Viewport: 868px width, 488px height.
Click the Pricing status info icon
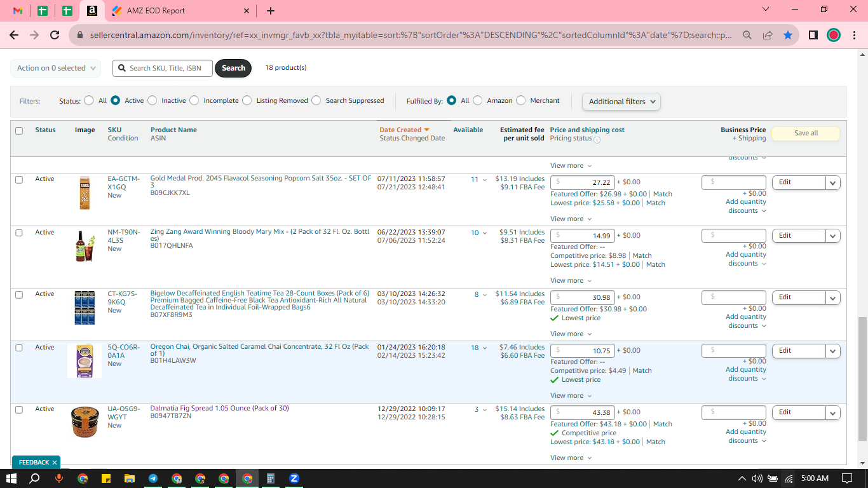coord(597,139)
